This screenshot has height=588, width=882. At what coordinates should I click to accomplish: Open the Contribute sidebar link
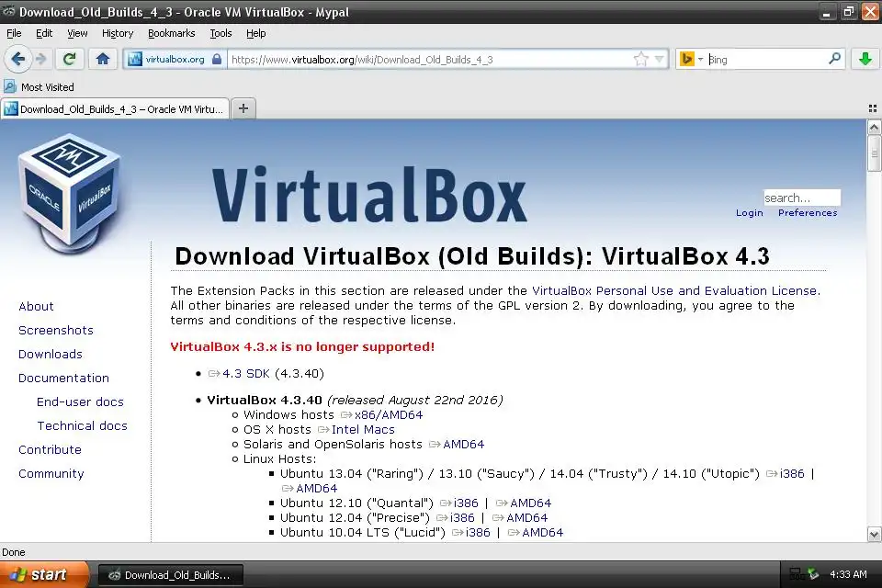tap(50, 449)
